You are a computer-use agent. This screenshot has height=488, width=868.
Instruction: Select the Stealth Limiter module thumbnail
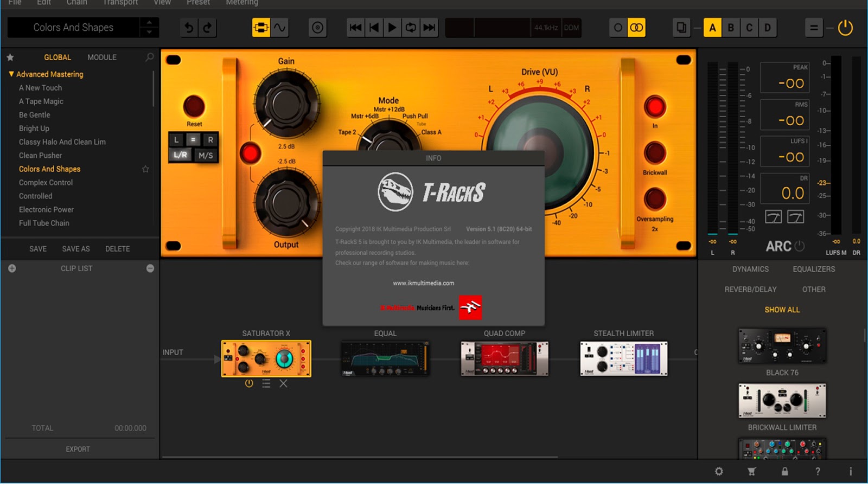click(x=624, y=358)
